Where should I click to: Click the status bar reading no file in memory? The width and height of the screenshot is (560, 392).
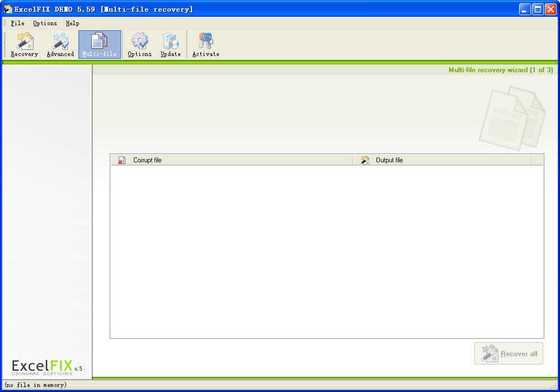pos(36,385)
